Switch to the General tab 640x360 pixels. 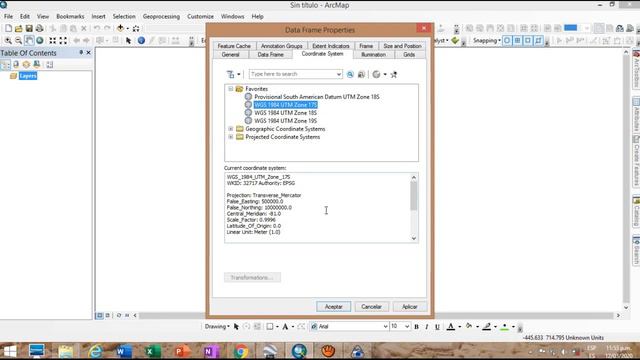coord(230,55)
